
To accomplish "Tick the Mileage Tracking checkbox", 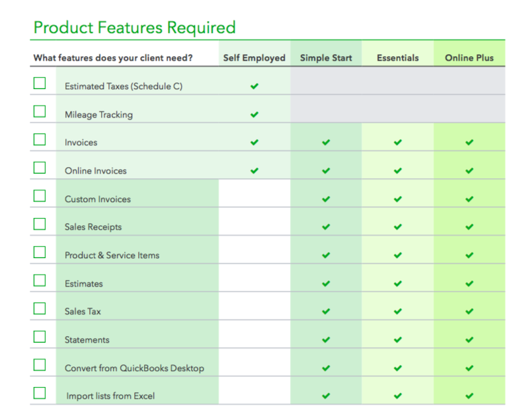I will coord(40,112).
